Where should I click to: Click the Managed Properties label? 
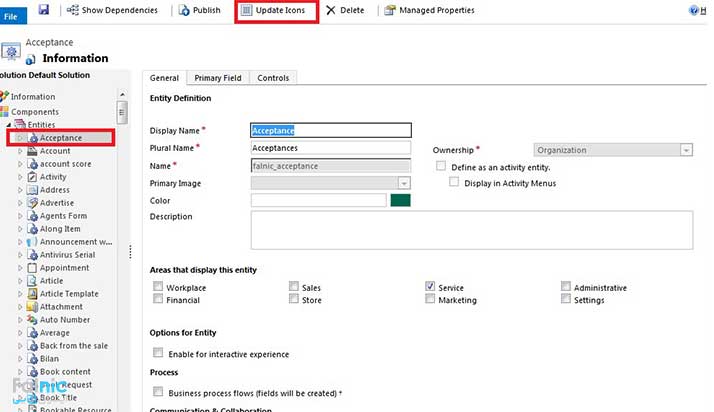[x=437, y=10]
